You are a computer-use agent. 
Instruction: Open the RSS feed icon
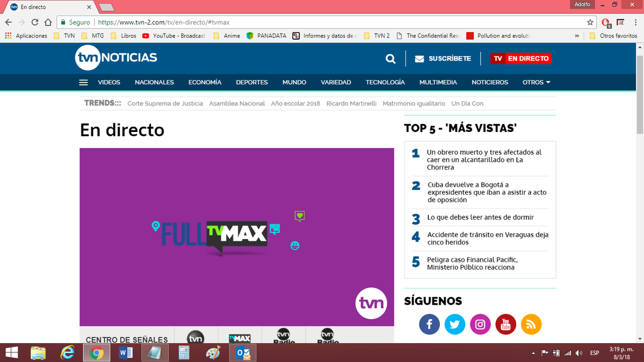(x=531, y=324)
